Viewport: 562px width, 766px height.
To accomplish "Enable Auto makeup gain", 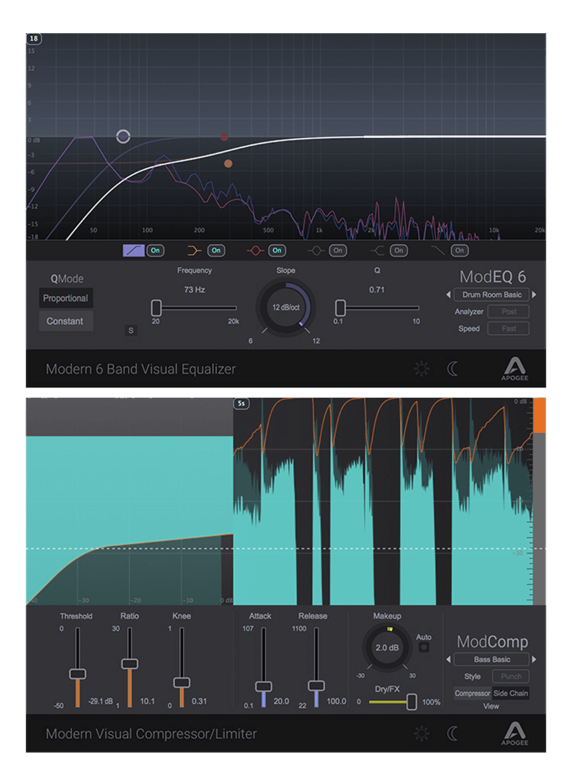I will coord(424,647).
